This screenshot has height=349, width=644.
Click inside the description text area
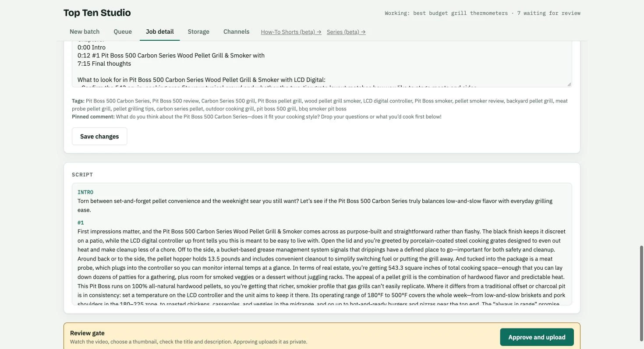click(322, 64)
